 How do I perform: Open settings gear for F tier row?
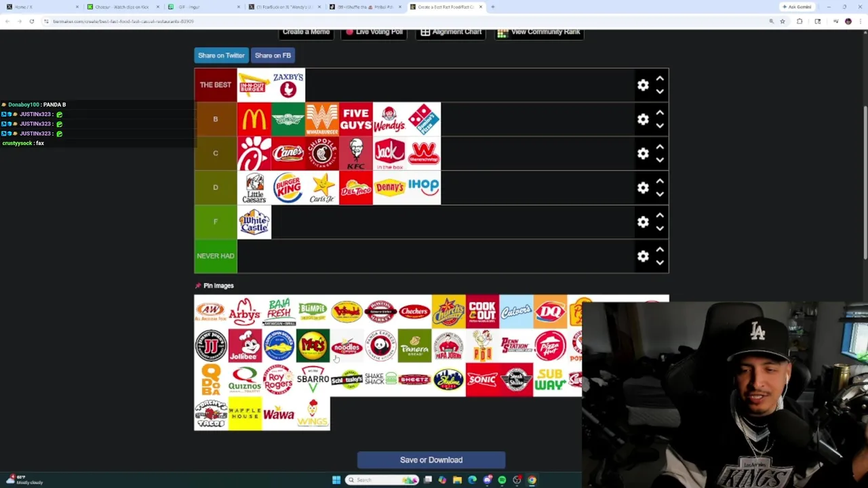tap(643, 222)
